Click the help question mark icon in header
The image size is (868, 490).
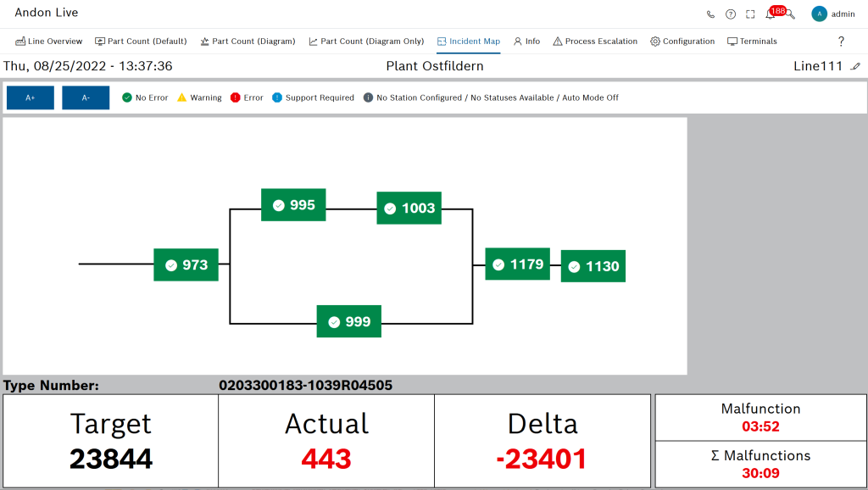tap(730, 14)
